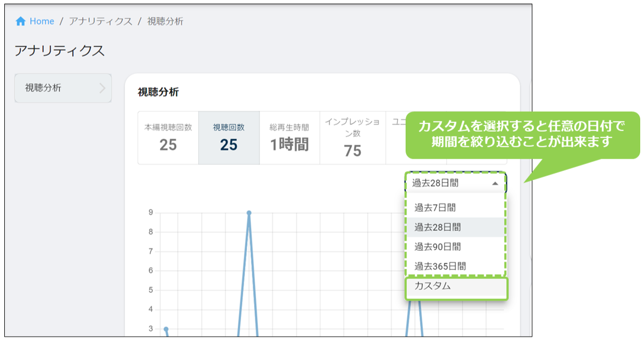Switch to the インプレッション数 tab
The width and height of the screenshot is (644, 342).
[353, 138]
